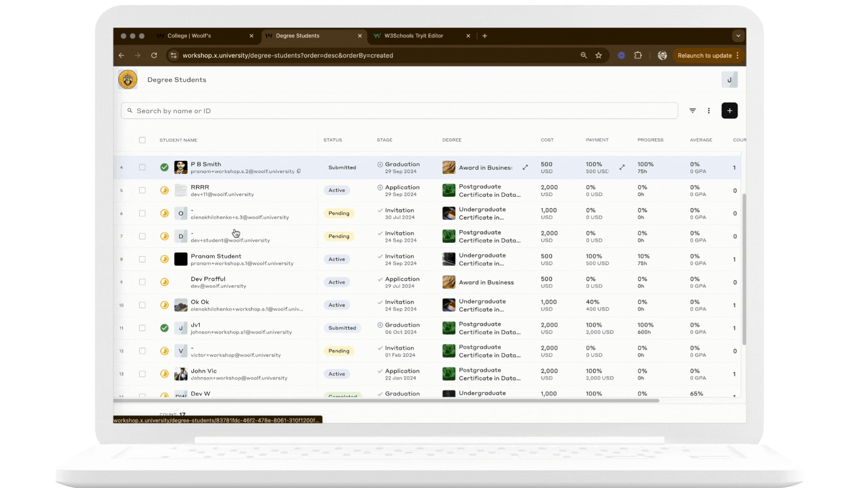Expand Award in Business degree details arrow
The height and width of the screenshot is (488, 868).
[525, 167]
